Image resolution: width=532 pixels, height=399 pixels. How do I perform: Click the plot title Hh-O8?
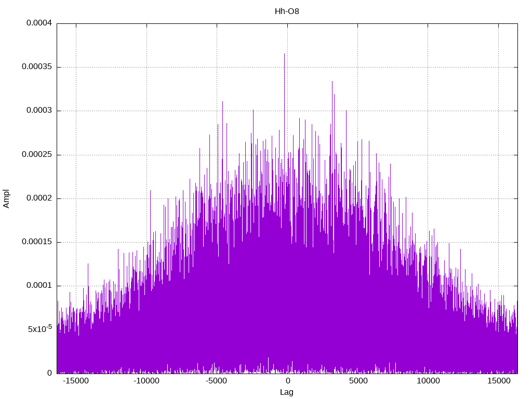coord(287,11)
